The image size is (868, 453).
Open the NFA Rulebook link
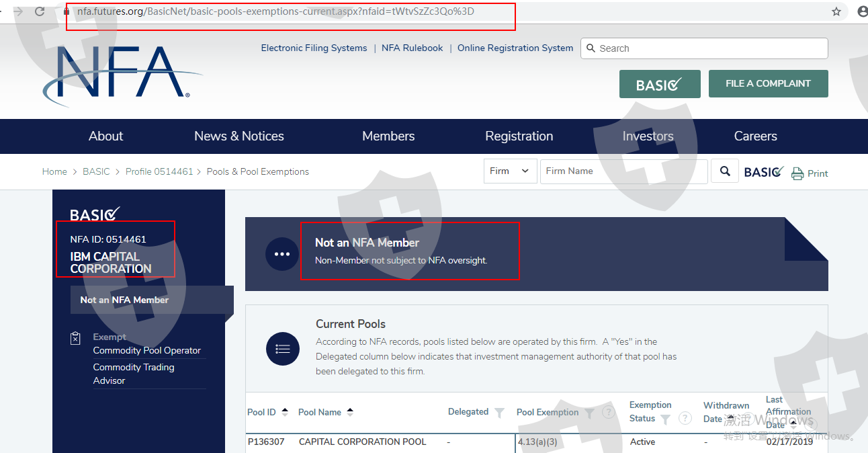point(412,48)
